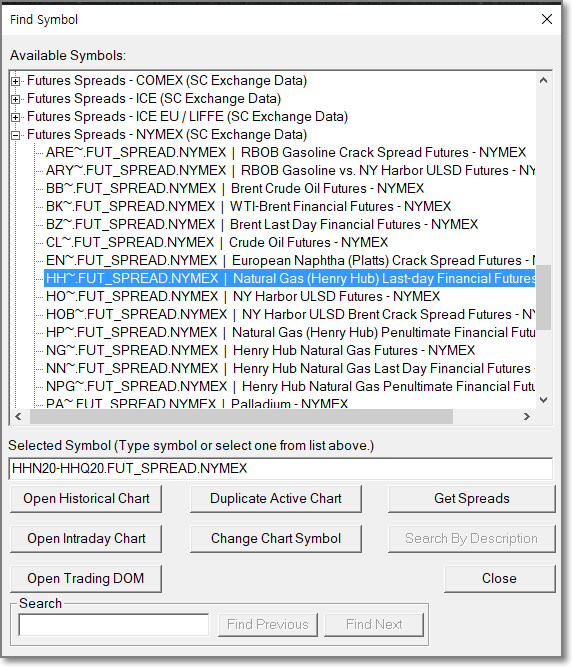Click Open Trading DOM button
The width and height of the screenshot is (572, 667).
86,579
